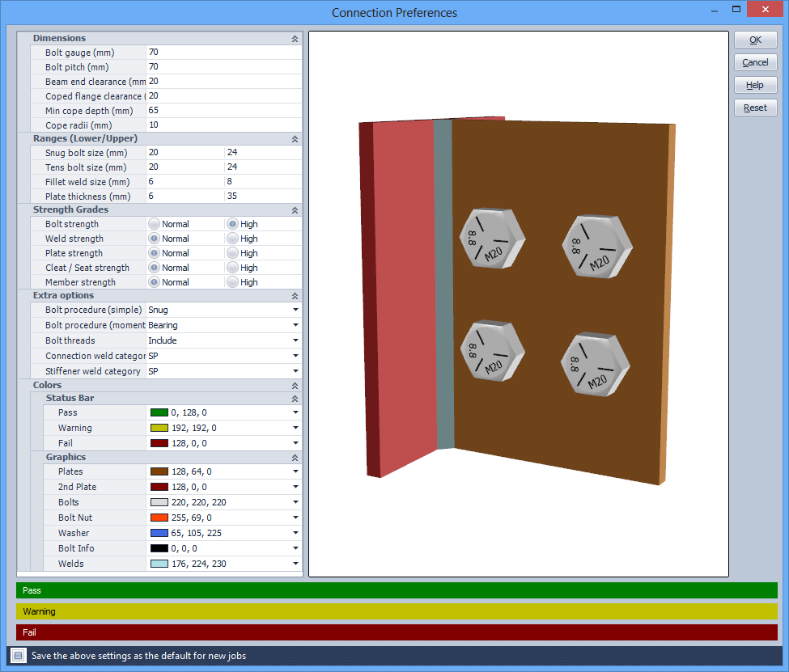Open Connection weld category dropdown
This screenshot has height=672, width=789.
295,356
